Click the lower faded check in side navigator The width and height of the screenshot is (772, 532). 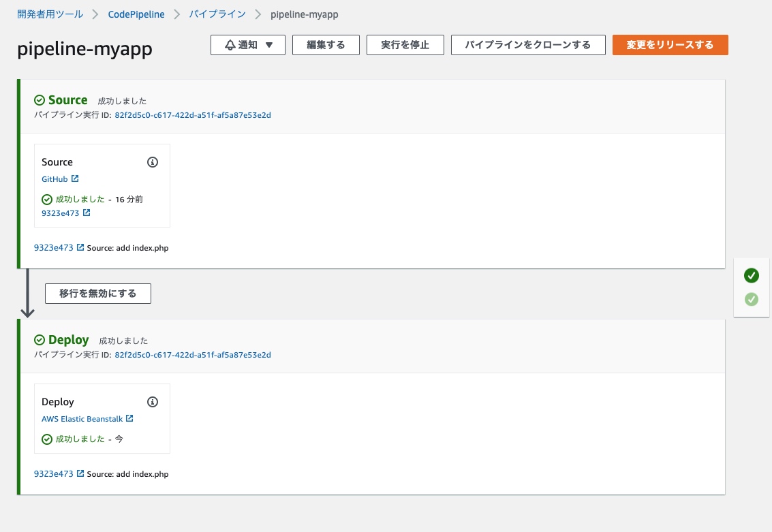coord(751,299)
